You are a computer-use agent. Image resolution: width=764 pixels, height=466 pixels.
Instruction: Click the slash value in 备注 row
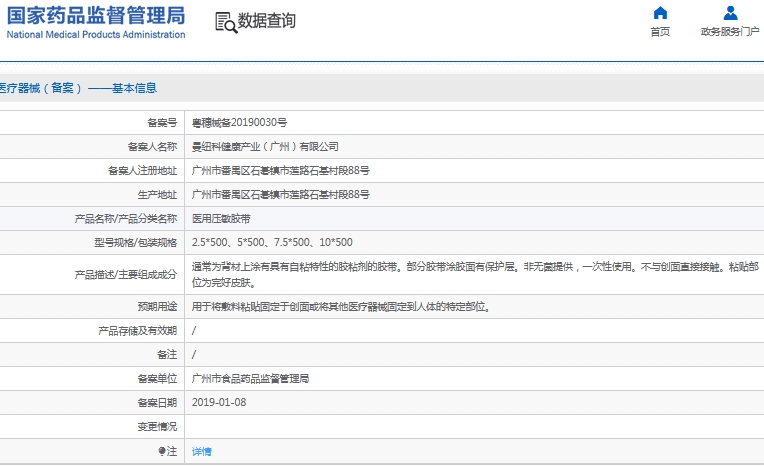(194, 355)
